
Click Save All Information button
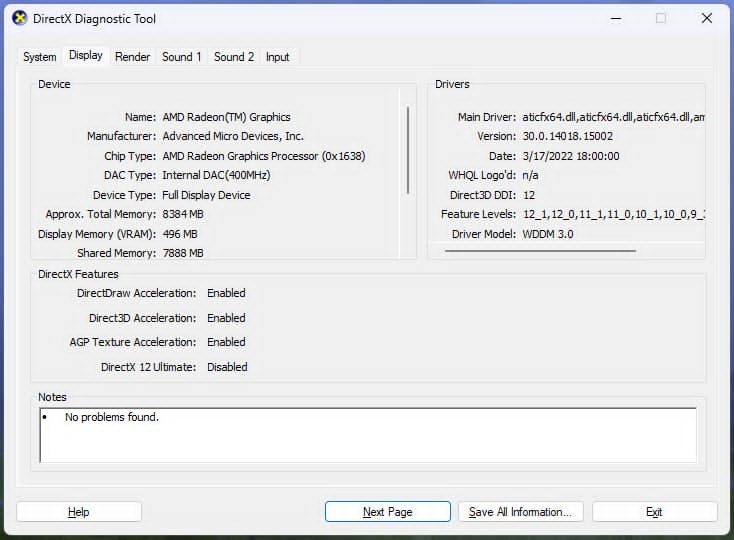[x=521, y=512]
